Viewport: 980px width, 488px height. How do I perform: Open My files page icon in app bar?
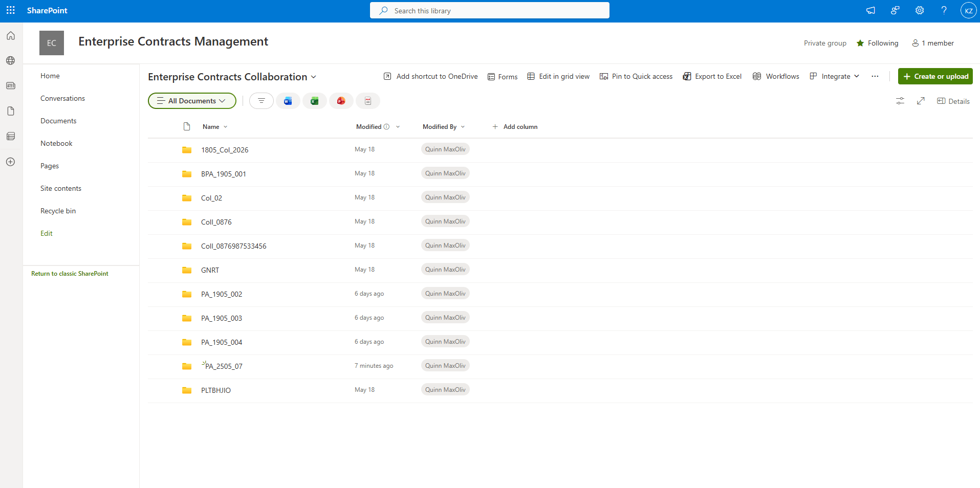11,111
